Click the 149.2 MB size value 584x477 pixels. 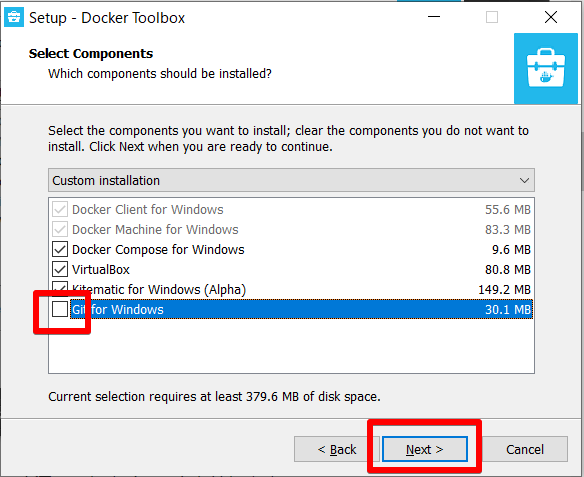coord(504,289)
